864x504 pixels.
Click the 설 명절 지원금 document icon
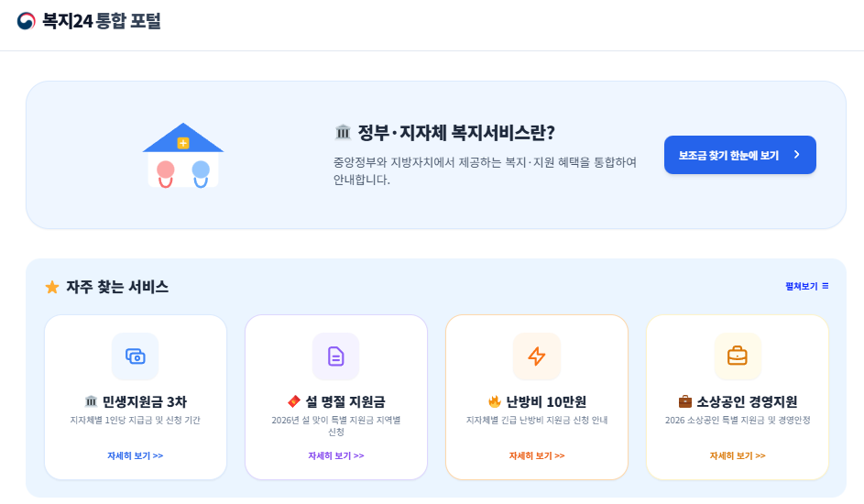[x=336, y=356]
